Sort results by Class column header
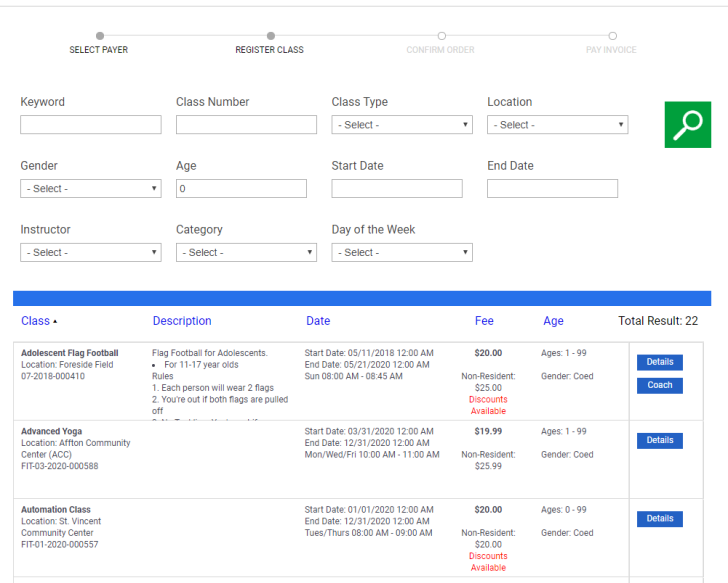 36,321
